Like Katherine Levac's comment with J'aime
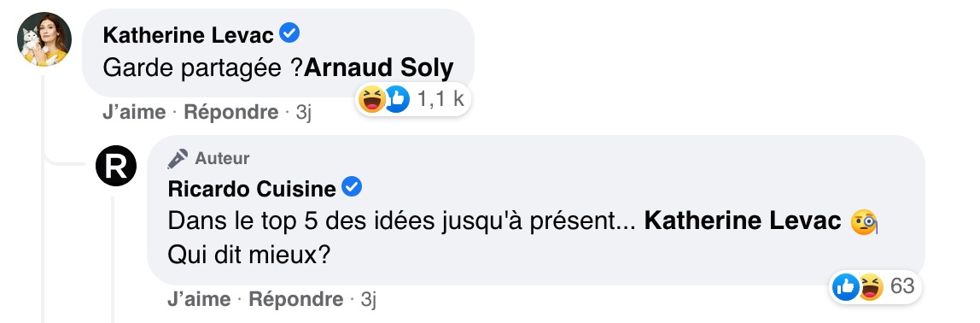980x323 pixels. coord(134,113)
